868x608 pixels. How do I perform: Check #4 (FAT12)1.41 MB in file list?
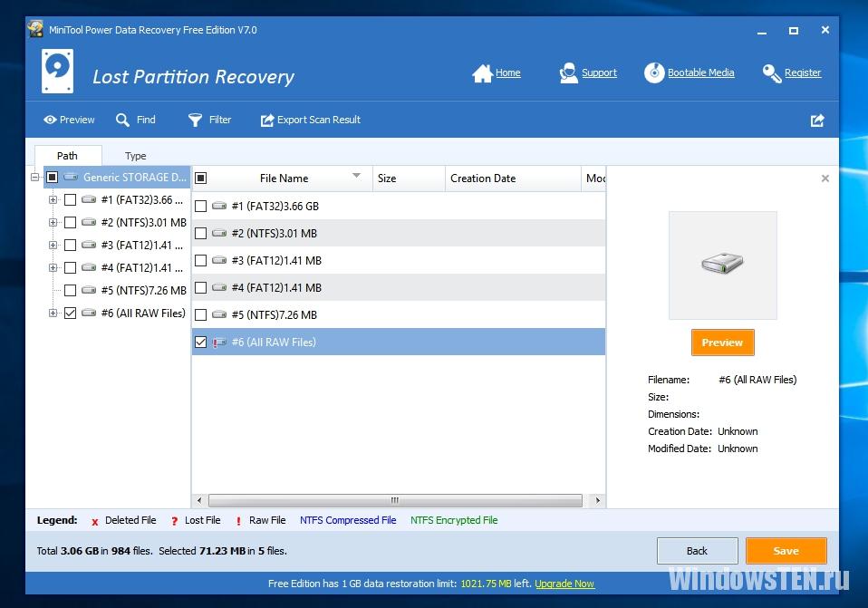tap(201, 287)
